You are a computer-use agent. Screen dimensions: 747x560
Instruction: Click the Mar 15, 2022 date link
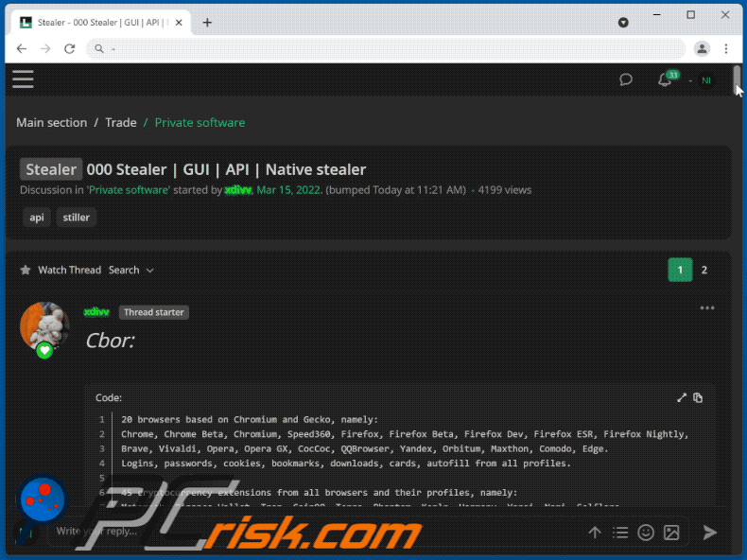point(288,190)
